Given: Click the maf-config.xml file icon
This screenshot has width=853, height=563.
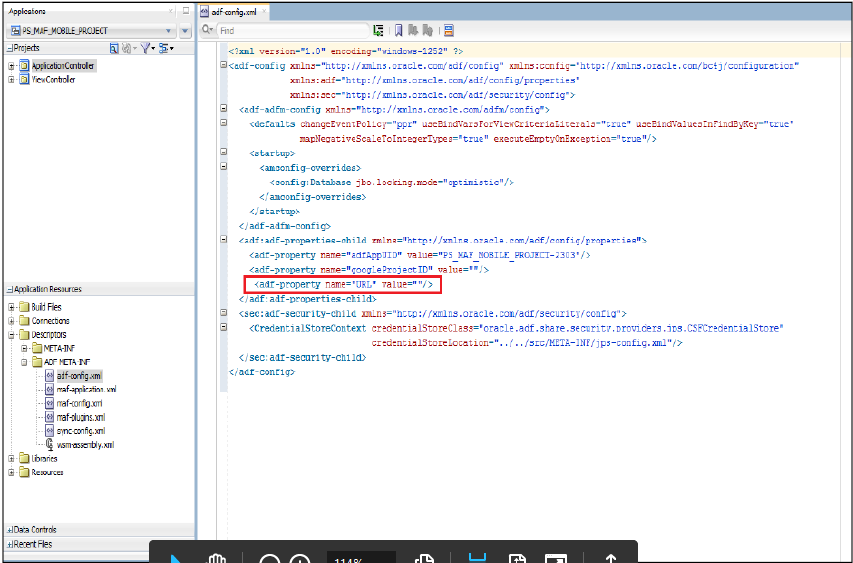Looking at the screenshot, I should [50, 403].
